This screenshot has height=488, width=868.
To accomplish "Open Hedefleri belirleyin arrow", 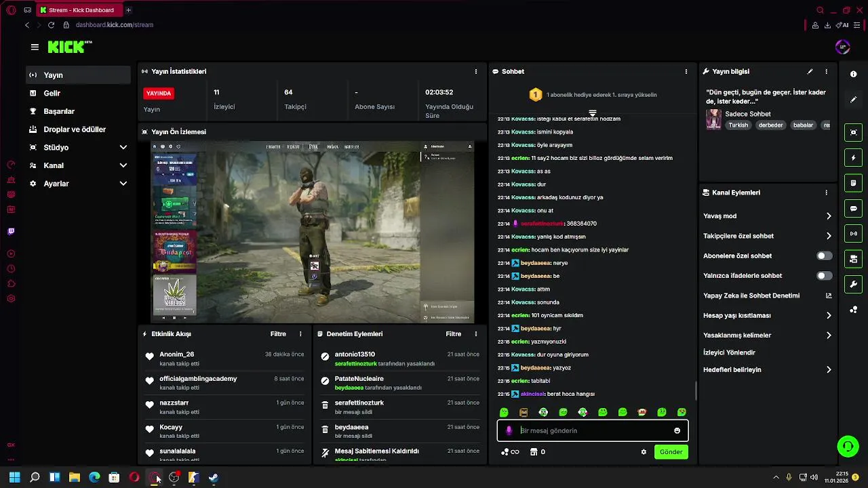I will (x=829, y=370).
